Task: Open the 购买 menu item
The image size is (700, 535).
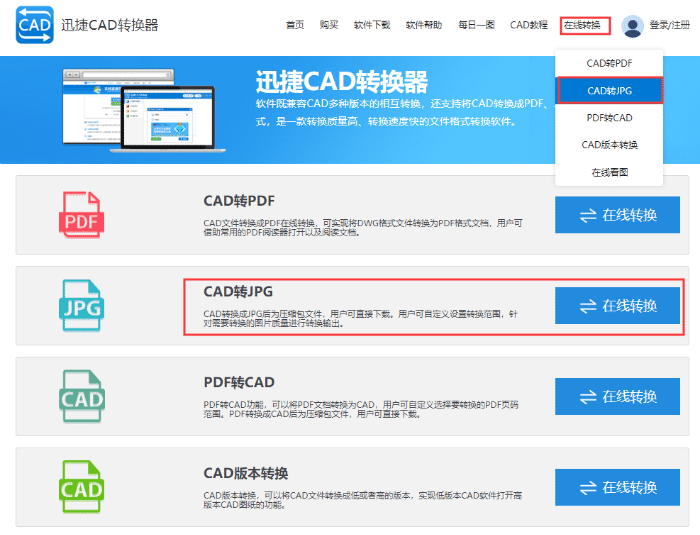Action: point(329,25)
